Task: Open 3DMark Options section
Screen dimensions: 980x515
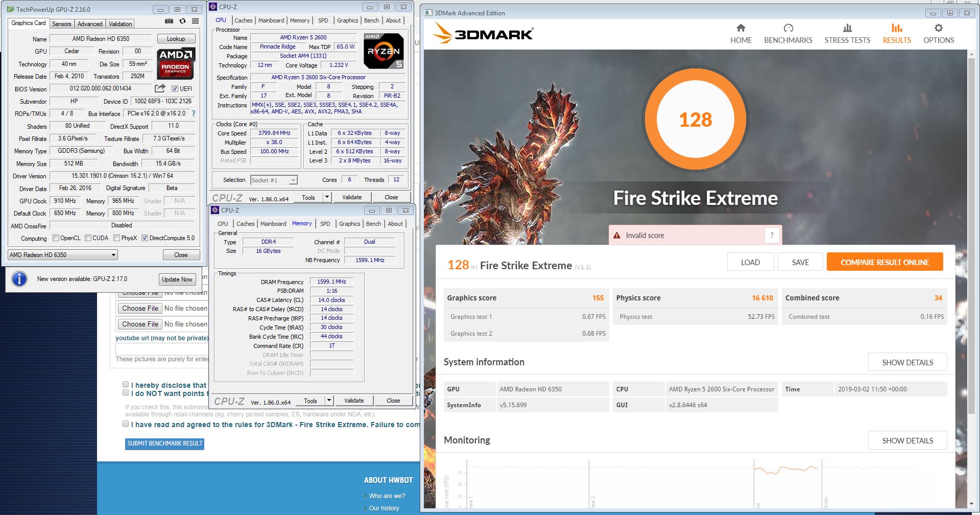Action: pos(939,34)
